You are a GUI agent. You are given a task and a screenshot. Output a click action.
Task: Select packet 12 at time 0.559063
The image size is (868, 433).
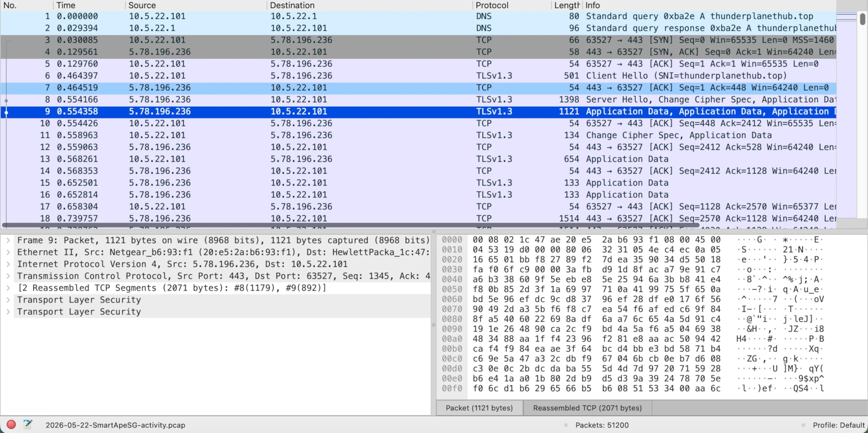pos(418,147)
